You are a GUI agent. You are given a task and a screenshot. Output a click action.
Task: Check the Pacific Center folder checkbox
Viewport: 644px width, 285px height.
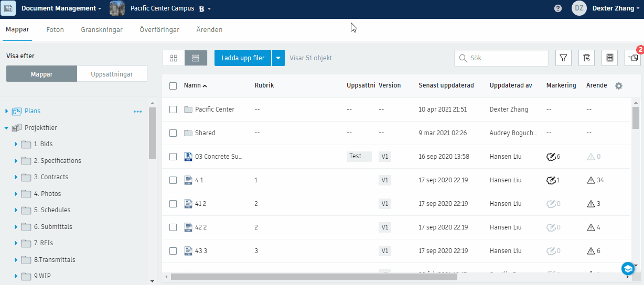(x=173, y=109)
